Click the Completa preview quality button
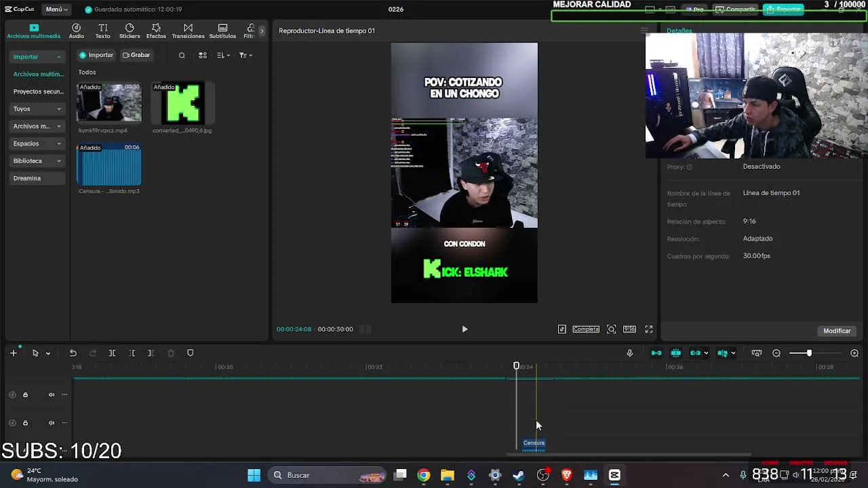This screenshot has height=488, width=868. pos(586,329)
